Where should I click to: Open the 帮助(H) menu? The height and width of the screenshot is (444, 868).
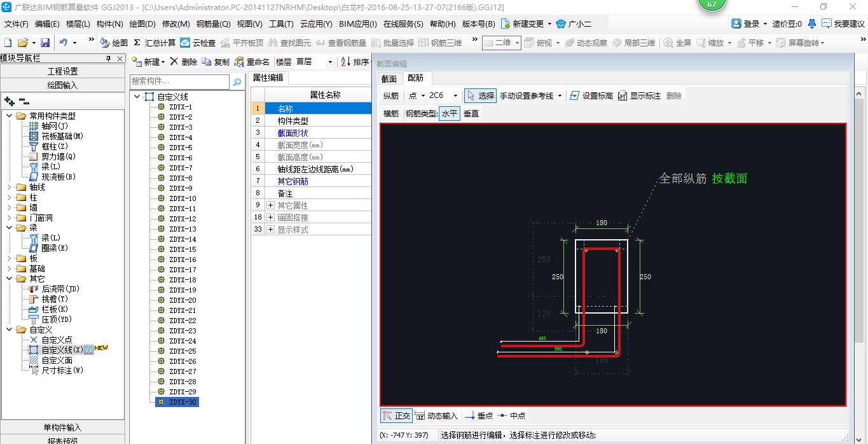pos(443,24)
